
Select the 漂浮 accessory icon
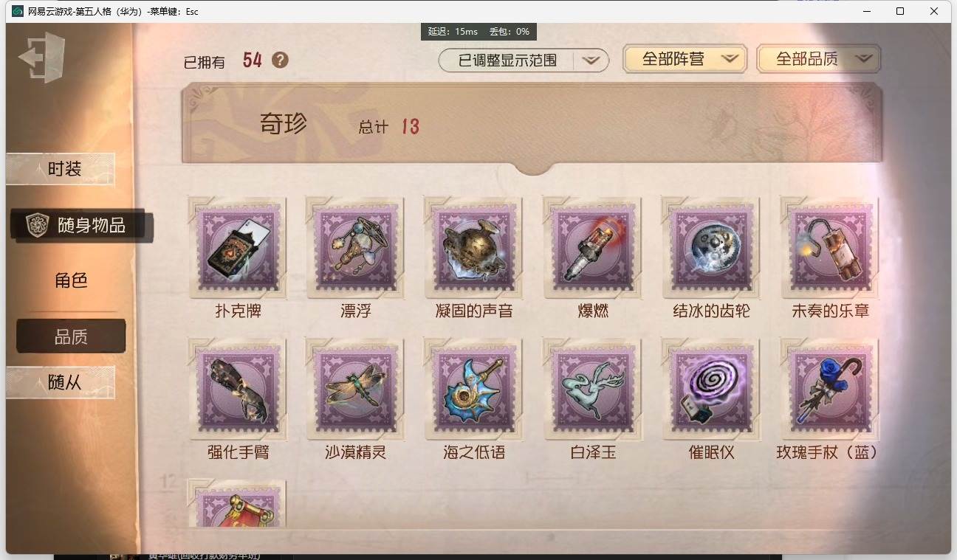(x=356, y=248)
